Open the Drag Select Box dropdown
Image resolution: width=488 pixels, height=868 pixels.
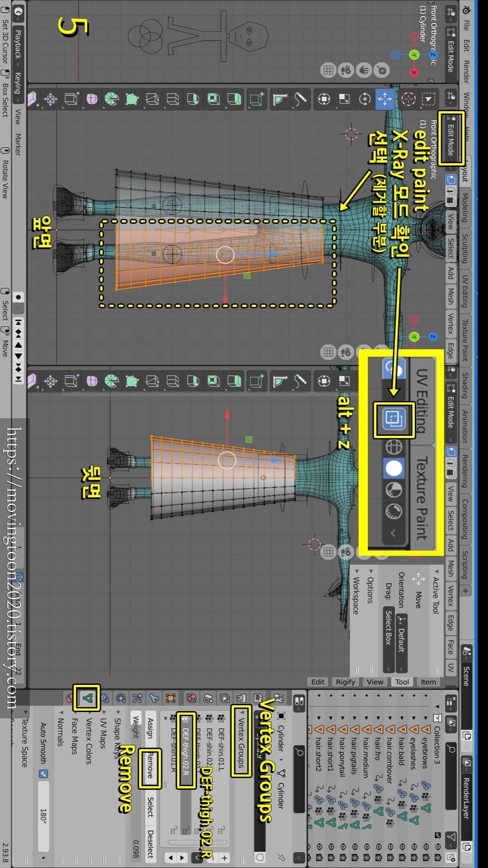tap(388, 640)
